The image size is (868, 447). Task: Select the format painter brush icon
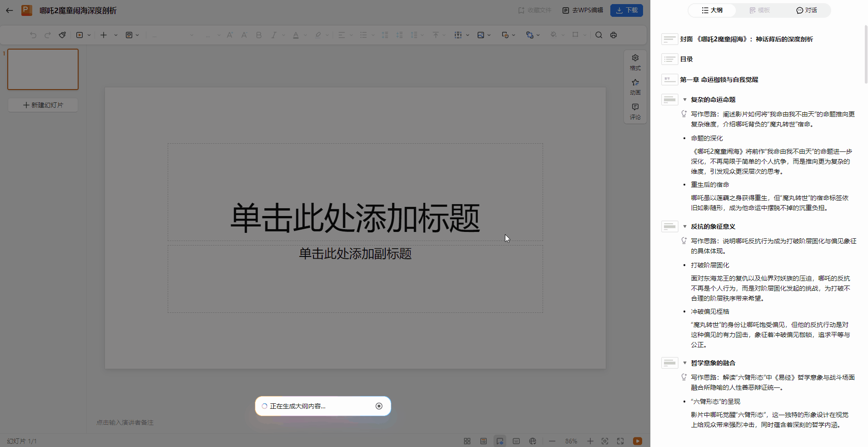click(x=62, y=35)
